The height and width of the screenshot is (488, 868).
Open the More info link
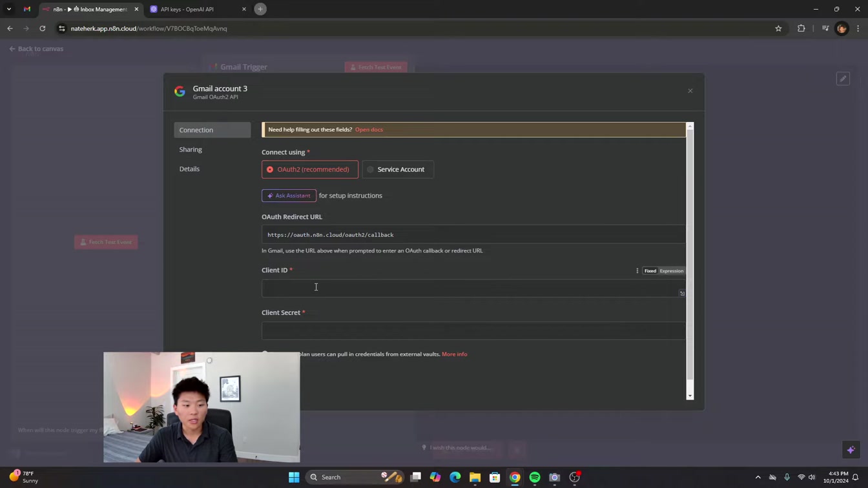(x=454, y=354)
